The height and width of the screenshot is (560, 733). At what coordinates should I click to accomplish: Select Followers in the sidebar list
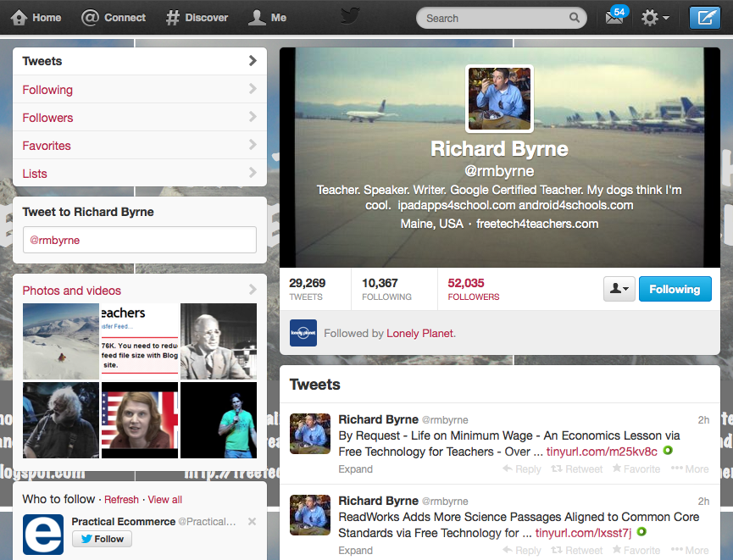[140, 117]
